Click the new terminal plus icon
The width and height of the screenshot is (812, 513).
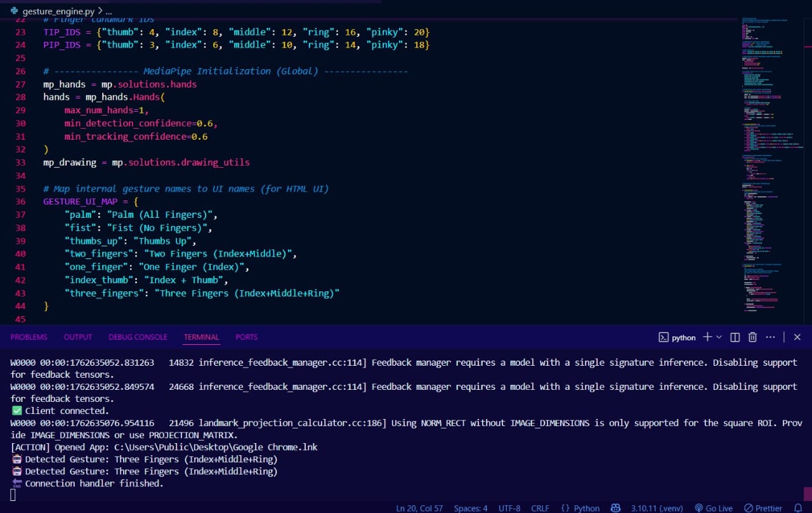pyautogui.click(x=707, y=337)
